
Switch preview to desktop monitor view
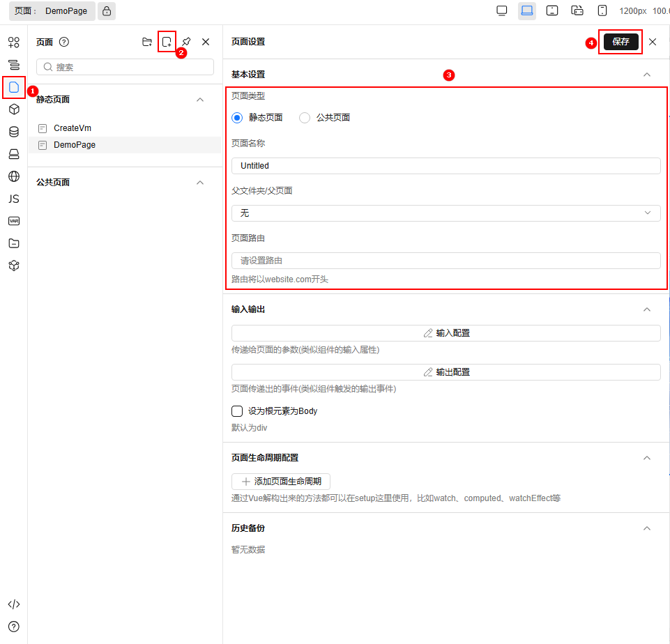502,10
